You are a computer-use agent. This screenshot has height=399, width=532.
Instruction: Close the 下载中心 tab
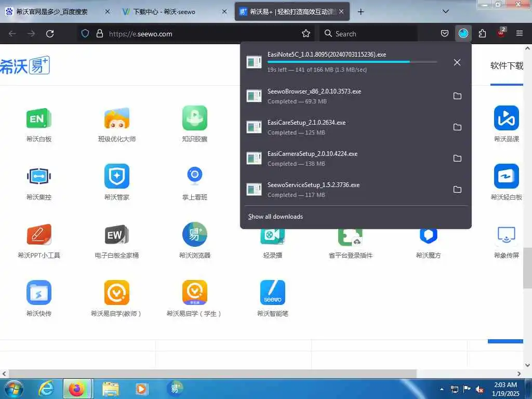pyautogui.click(x=224, y=11)
